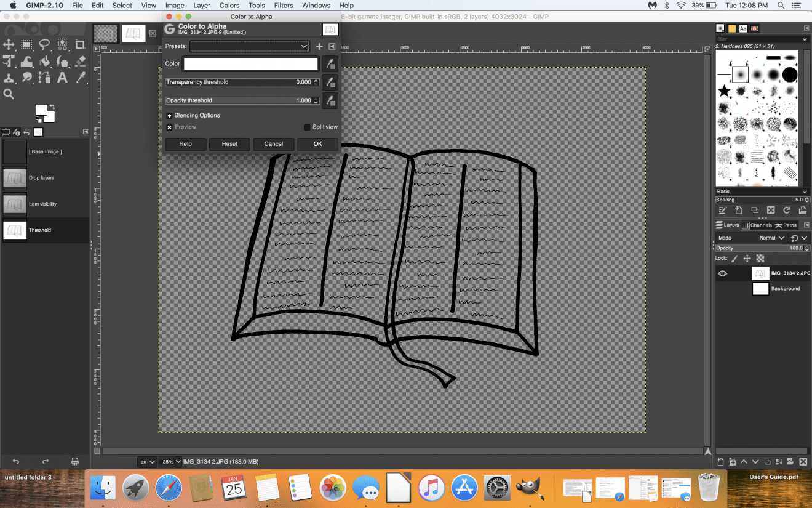Enable Split view in the dialog
Screen dimensions: 812x508
point(307,127)
